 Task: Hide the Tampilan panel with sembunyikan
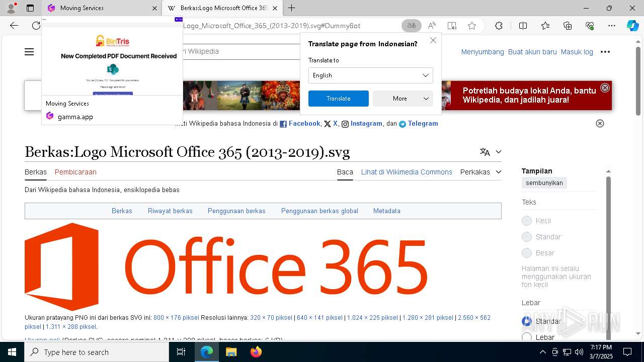pos(544,183)
